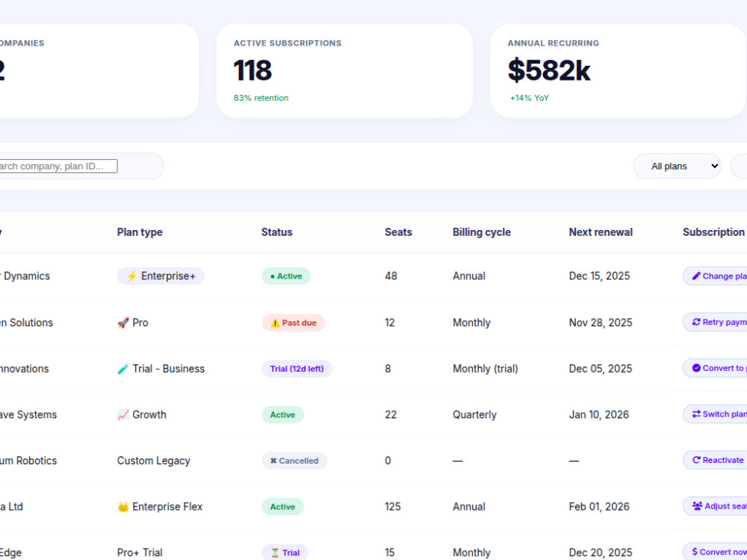The width and height of the screenshot is (747, 560).
Task: Click the 83% retention text
Action: pos(261,98)
